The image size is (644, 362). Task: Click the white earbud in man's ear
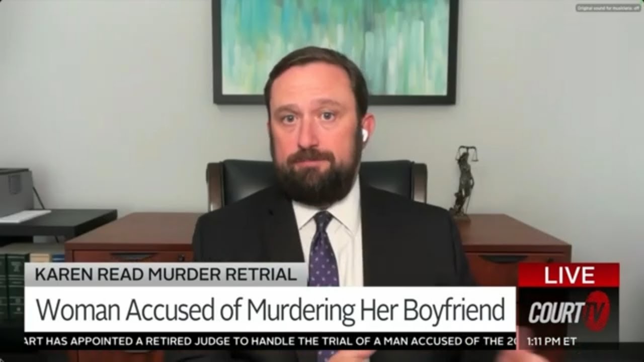364,134
